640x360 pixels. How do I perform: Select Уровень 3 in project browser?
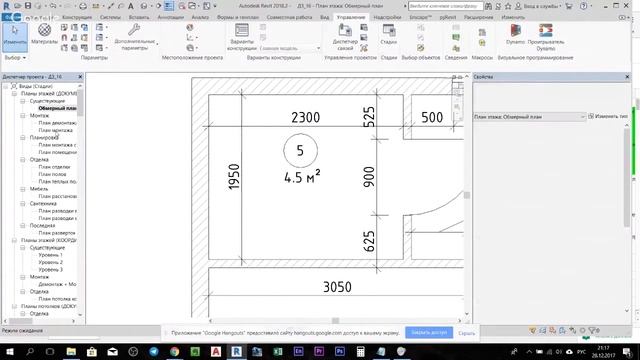tap(50, 270)
